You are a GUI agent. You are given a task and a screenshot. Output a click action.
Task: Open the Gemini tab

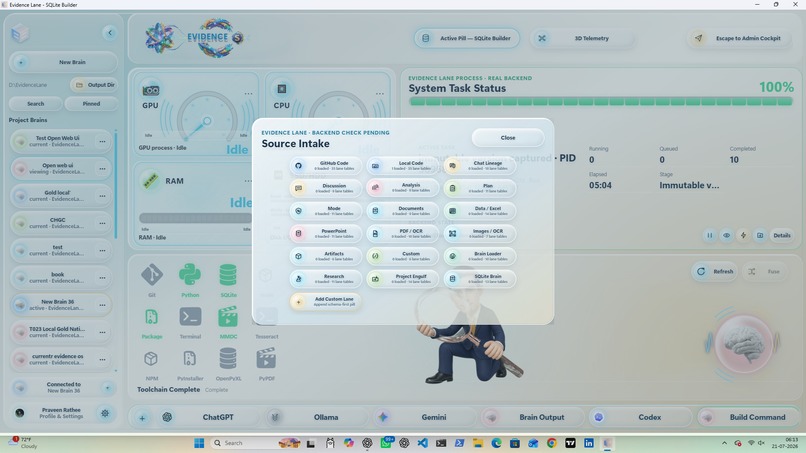pos(424,418)
